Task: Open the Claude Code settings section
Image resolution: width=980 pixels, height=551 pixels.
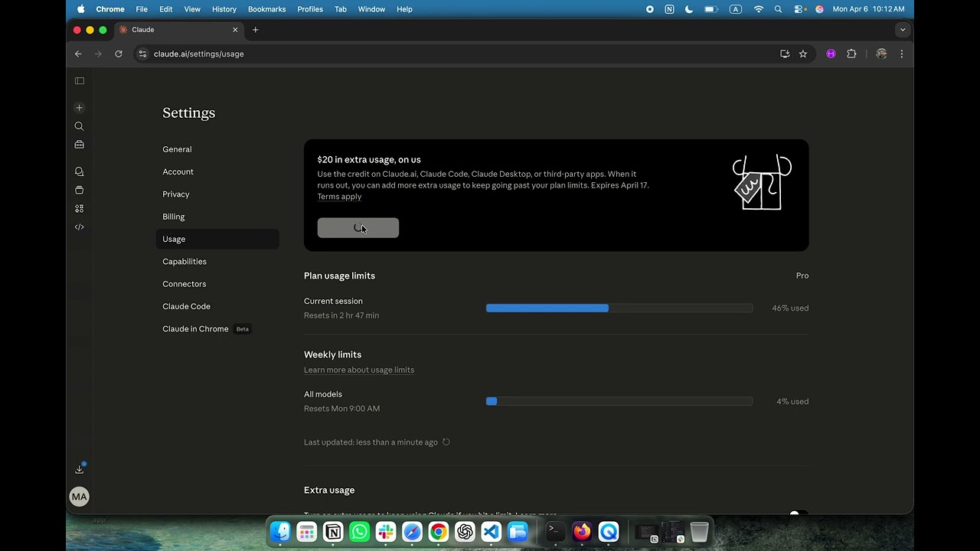Action: pos(217,306)
